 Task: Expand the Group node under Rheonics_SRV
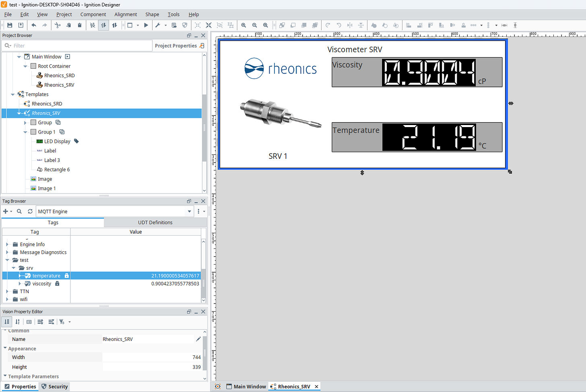(x=25, y=123)
